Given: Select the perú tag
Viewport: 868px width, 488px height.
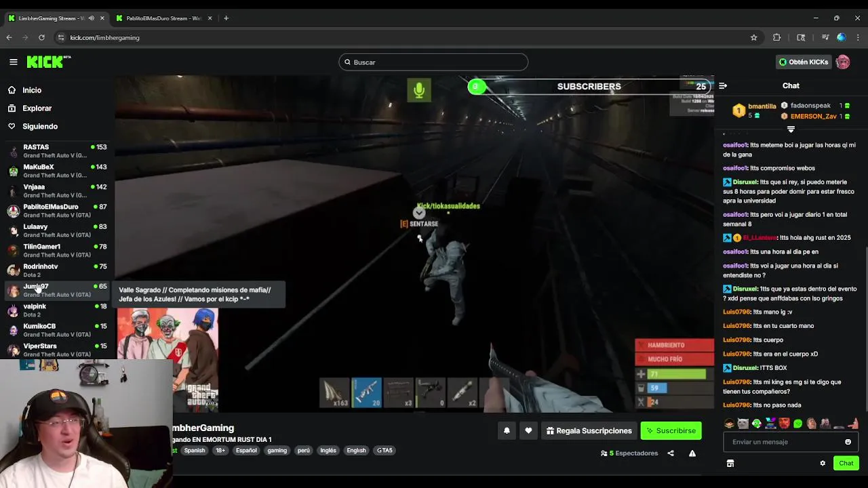Looking at the screenshot, I should click(303, 451).
